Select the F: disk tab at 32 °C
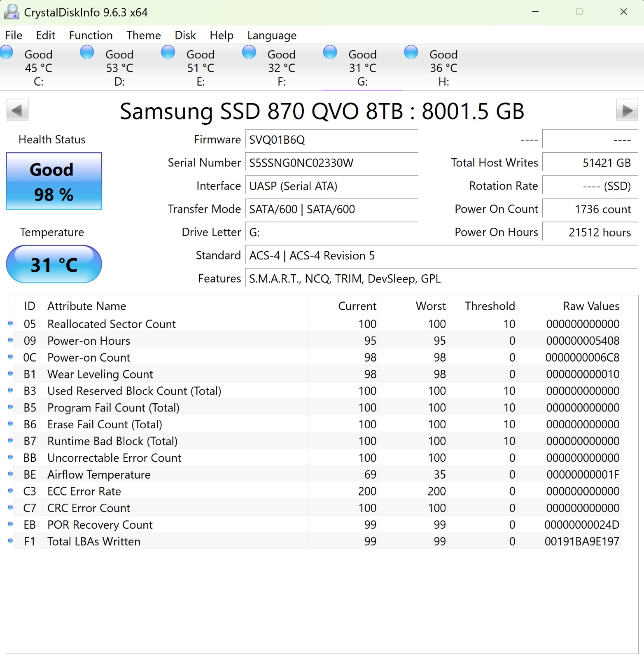 (x=282, y=68)
